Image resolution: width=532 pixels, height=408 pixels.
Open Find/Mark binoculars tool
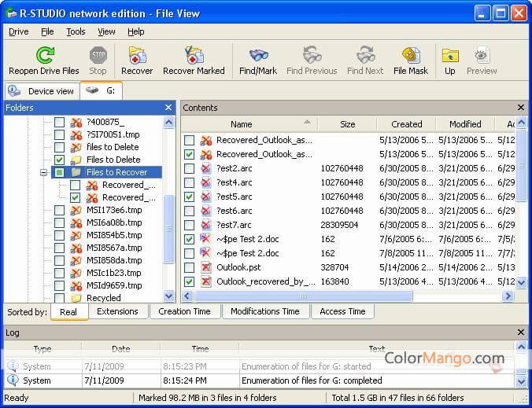pos(259,56)
